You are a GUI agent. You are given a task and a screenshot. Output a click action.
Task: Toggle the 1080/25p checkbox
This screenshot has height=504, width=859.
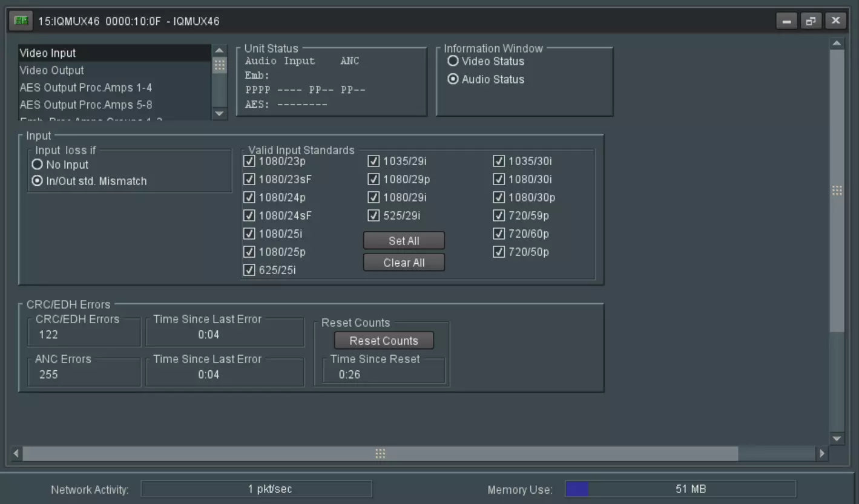click(249, 252)
